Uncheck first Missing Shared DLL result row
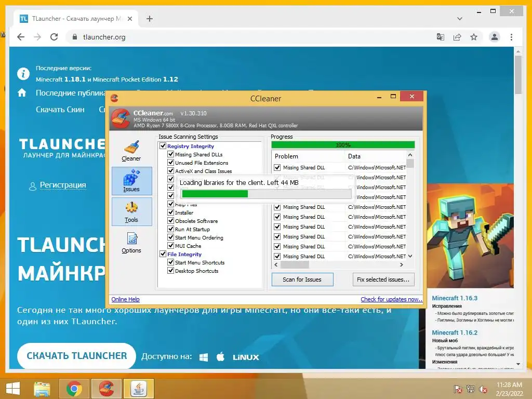This screenshot has height=399, width=532. [277, 167]
